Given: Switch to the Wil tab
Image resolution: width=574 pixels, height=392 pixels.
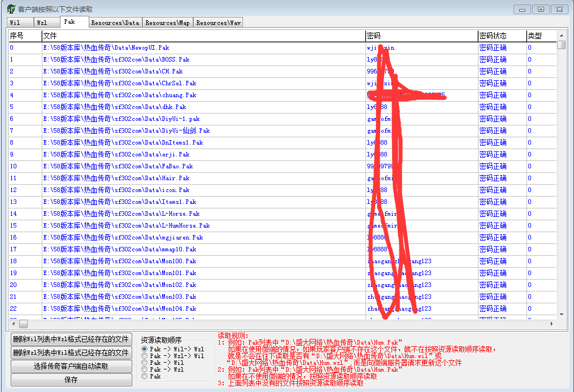Looking at the screenshot, I should click(x=15, y=23).
